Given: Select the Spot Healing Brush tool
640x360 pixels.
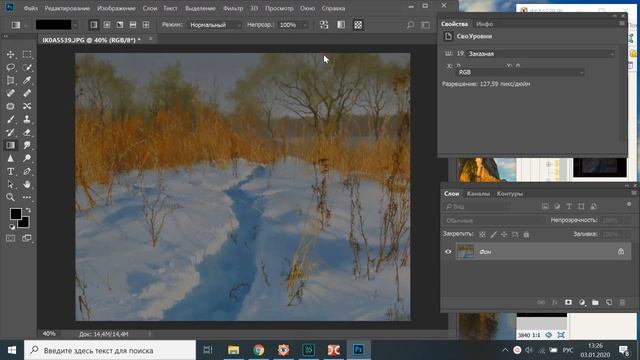Looking at the screenshot, I should point(11,93).
